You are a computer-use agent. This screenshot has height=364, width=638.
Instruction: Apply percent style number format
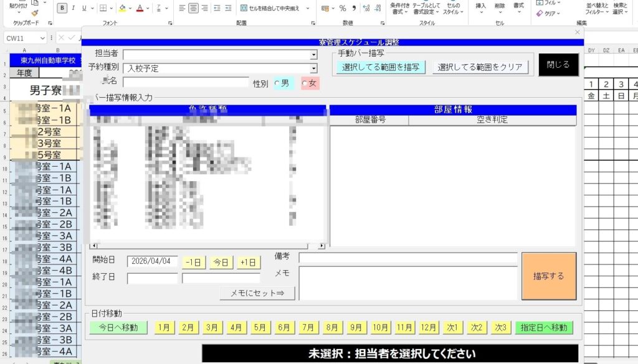[342, 8]
